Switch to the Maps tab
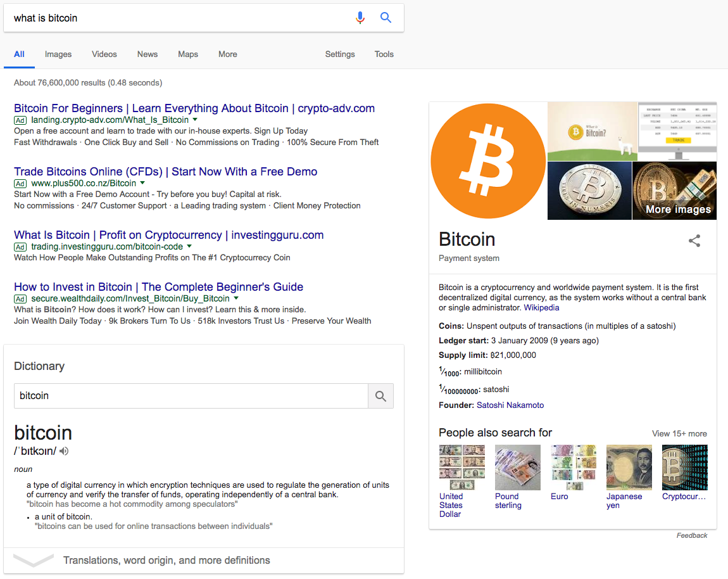This screenshot has height=579, width=728. 188,54
